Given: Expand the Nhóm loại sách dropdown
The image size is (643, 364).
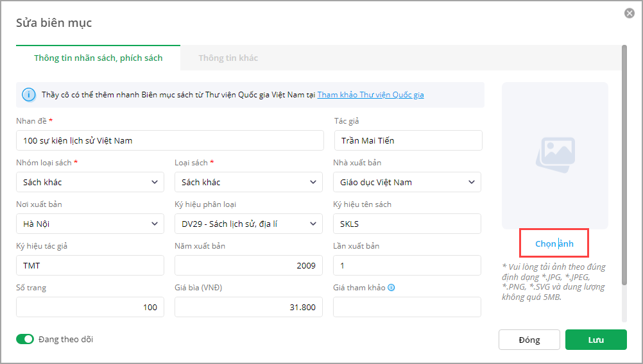Looking at the screenshot, I should click(x=90, y=182).
